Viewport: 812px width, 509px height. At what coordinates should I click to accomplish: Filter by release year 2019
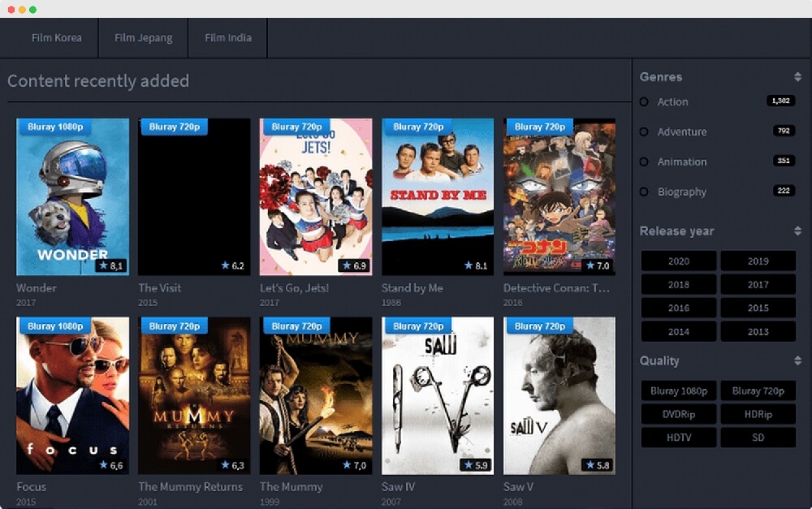[758, 261]
